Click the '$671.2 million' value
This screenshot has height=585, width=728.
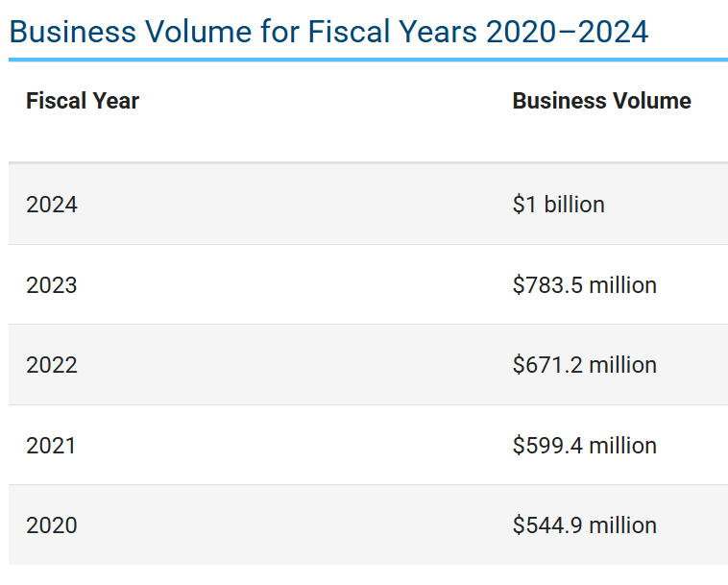click(x=584, y=365)
